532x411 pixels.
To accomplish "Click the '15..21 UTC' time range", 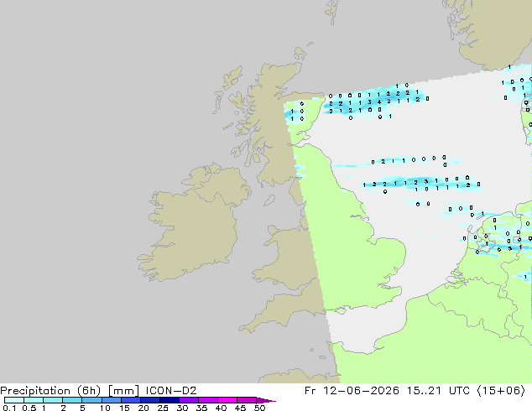I will 438,391.
